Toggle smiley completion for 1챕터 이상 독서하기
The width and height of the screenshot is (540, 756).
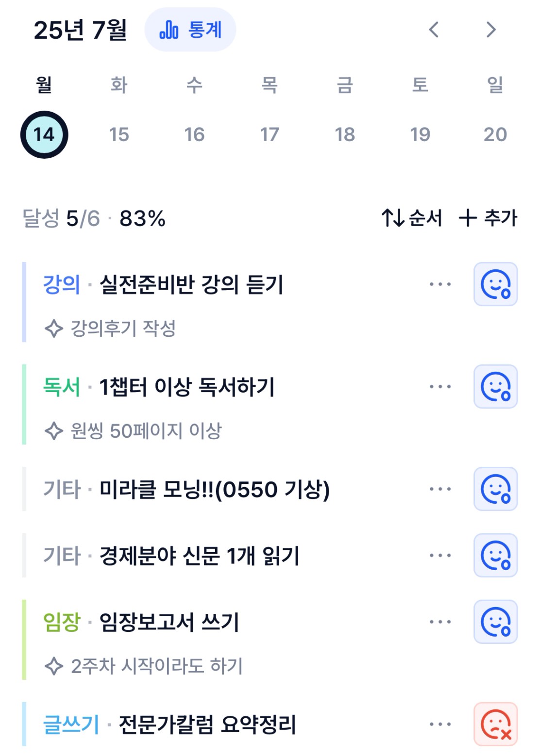tap(496, 387)
